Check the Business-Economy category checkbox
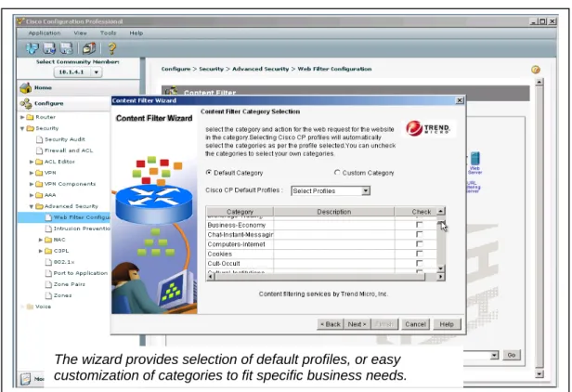The height and width of the screenshot is (392, 572). pyautogui.click(x=420, y=225)
